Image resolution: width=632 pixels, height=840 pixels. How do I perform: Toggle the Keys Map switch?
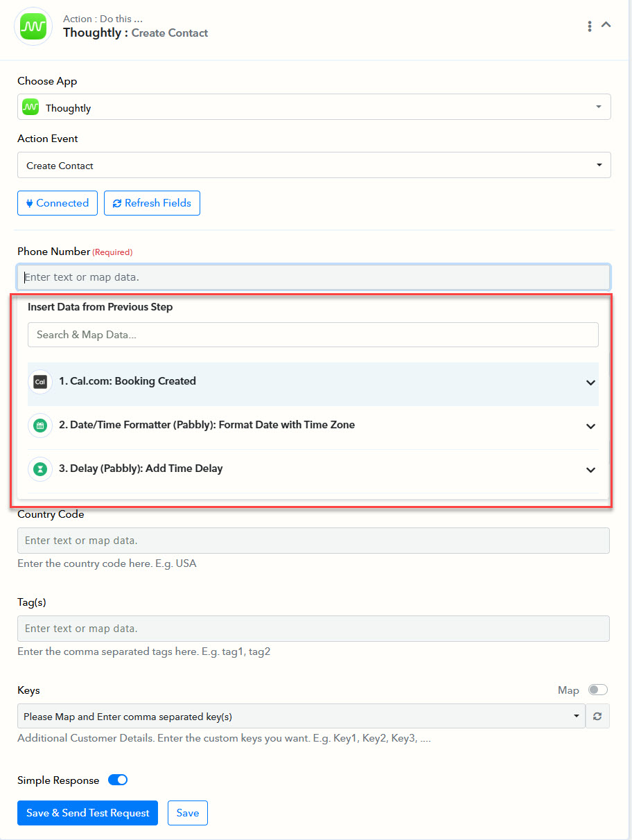coord(597,690)
